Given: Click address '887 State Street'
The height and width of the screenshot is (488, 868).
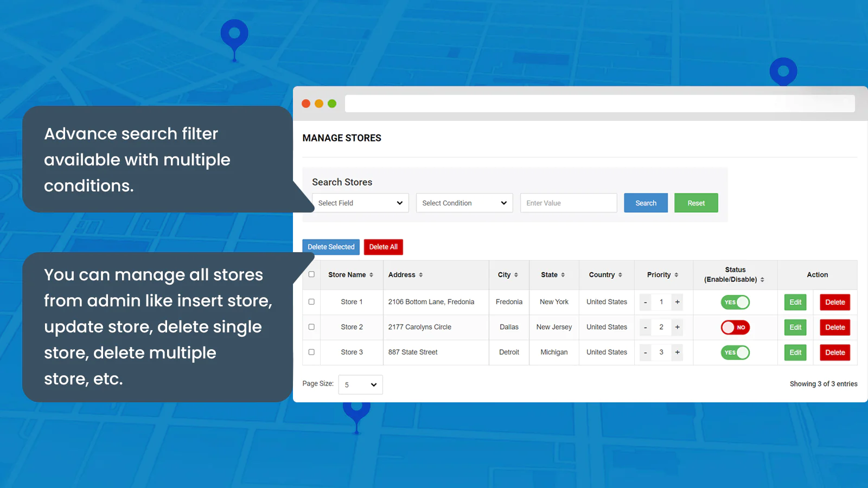Looking at the screenshot, I should click(x=413, y=352).
